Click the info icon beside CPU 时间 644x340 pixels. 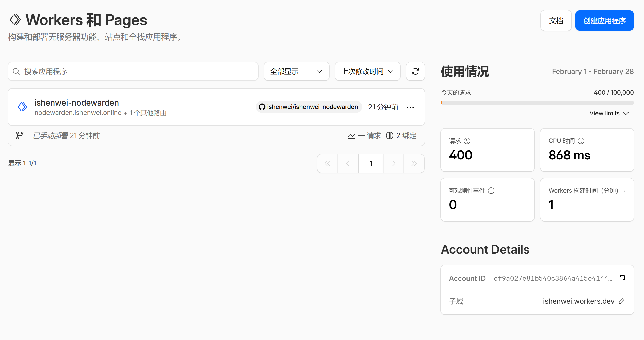pos(581,141)
